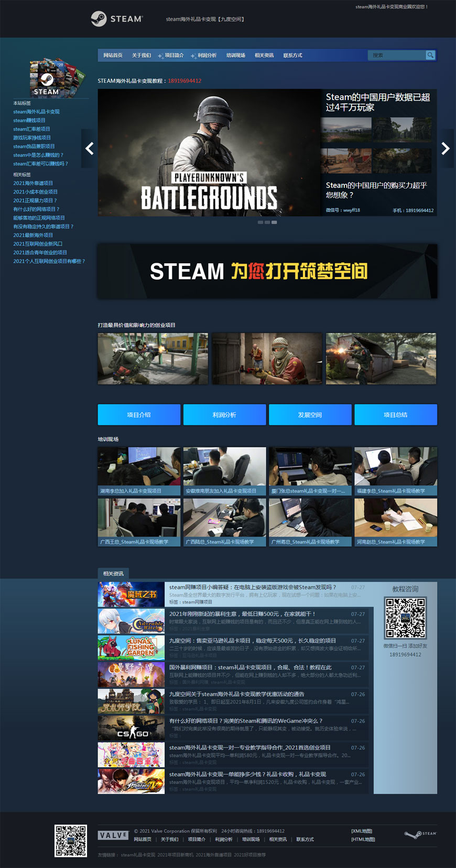The image size is (456, 868).
Task: Open the steam赚钱项目 sidebar tag link
Action: tap(29, 120)
